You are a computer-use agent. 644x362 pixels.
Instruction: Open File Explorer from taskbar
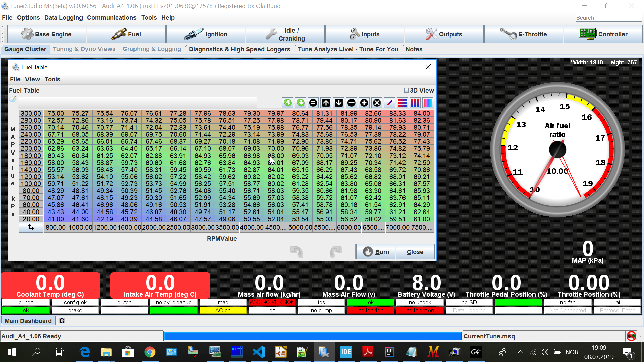106,352
